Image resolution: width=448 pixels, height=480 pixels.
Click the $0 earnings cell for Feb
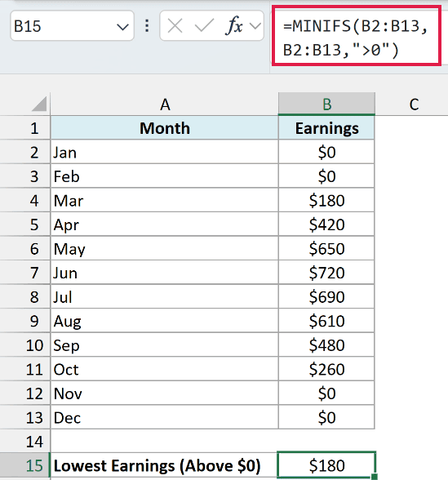[326, 176]
